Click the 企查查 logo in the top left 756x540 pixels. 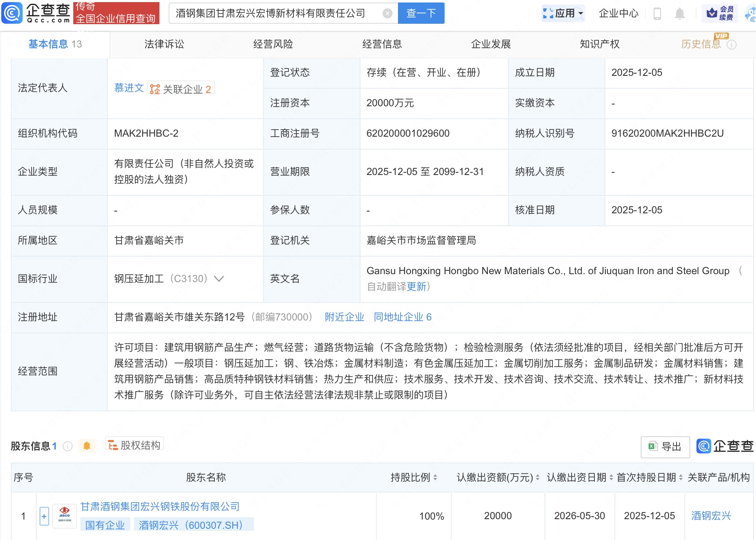click(x=35, y=13)
